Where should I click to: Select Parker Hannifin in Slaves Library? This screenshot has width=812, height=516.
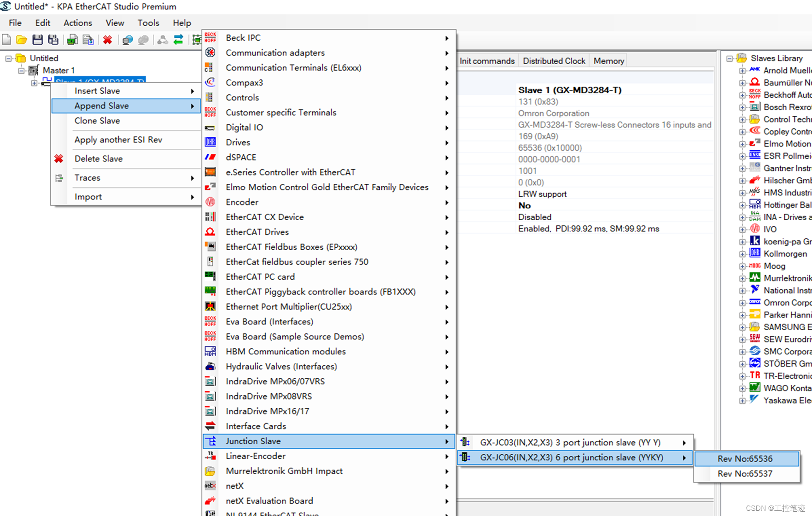point(787,315)
